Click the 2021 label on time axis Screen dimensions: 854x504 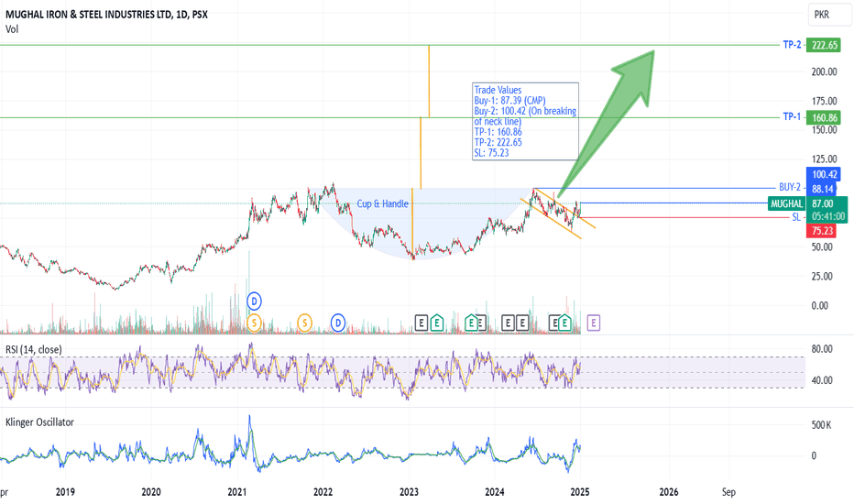point(237,492)
